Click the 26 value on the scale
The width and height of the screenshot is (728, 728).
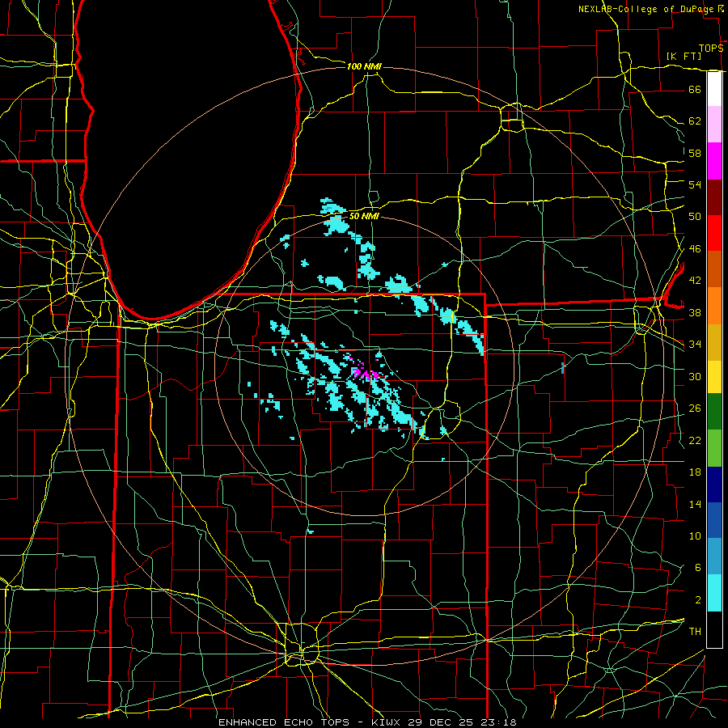(695, 408)
